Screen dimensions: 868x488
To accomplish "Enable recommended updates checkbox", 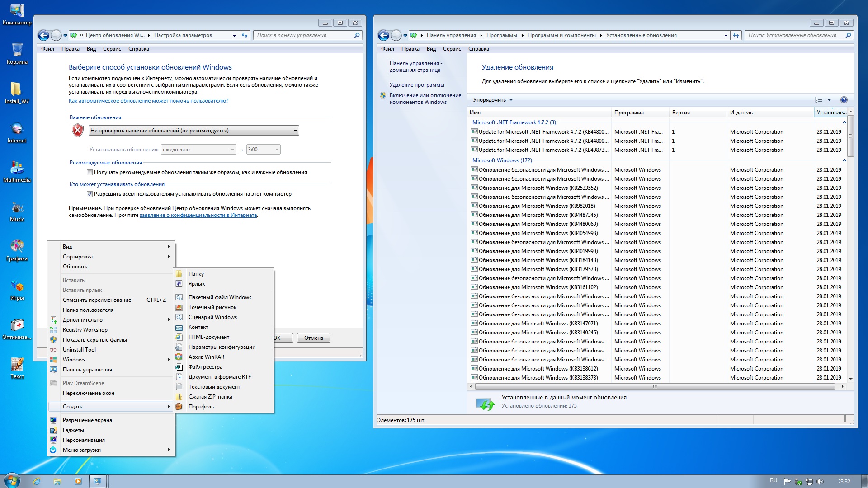I will (x=90, y=172).
